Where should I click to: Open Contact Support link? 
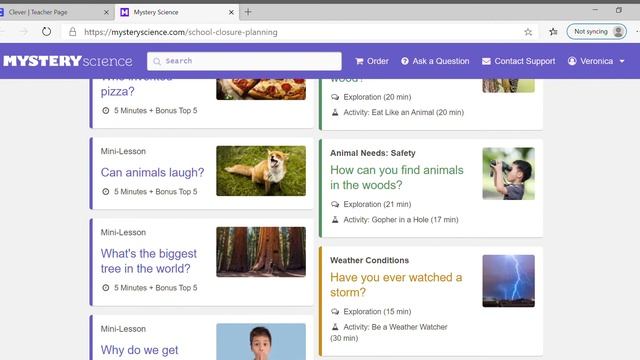point(518,61)
